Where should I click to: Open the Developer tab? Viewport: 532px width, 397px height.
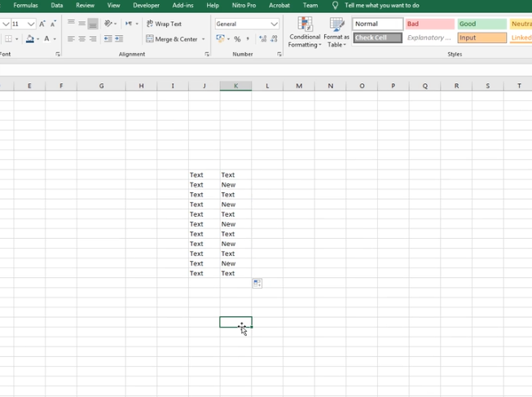click(x=146, y=6)
